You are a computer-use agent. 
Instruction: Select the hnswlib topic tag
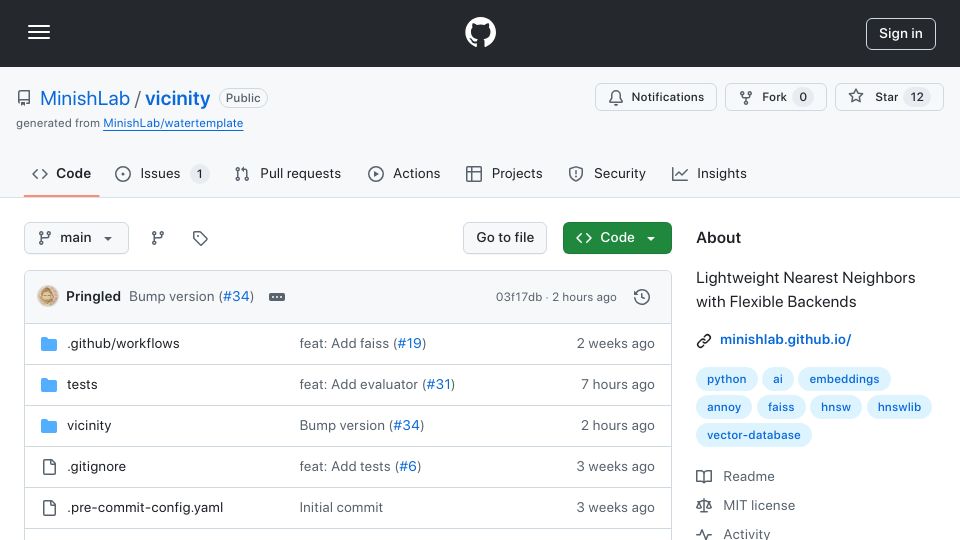(x=899, y=407)
